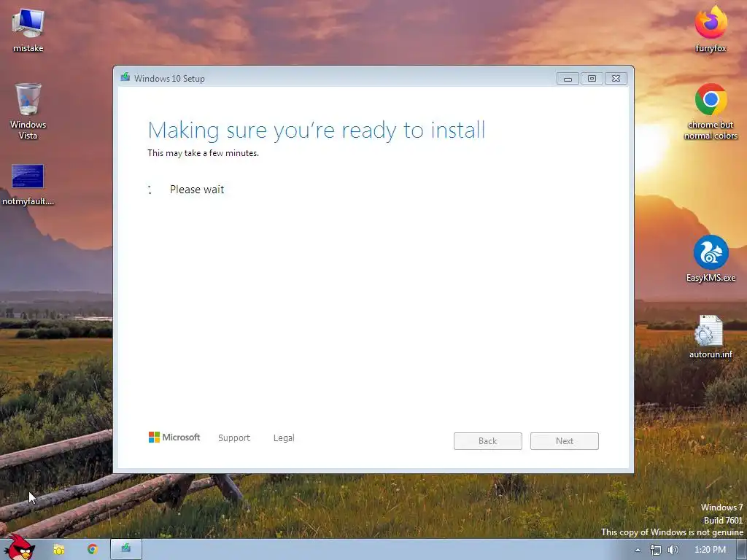This screenshot has height=560, width=747.
Task: Select the EasyKMS.exe desktop icon
Action: pyautogui.click(x=711, y=259)
